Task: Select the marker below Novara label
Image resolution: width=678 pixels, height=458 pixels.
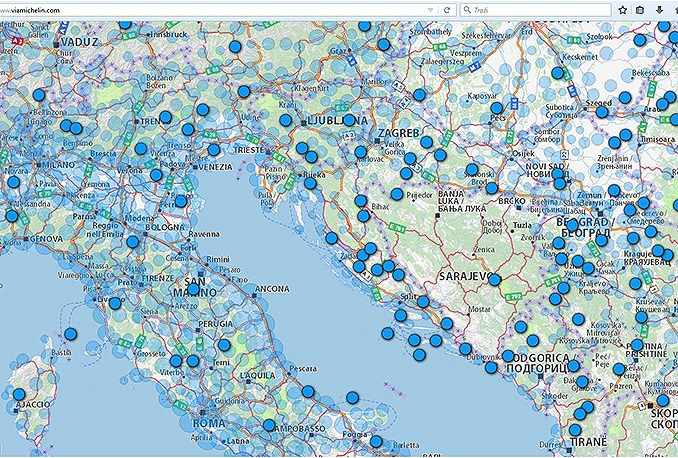Action: coord(13,182)
